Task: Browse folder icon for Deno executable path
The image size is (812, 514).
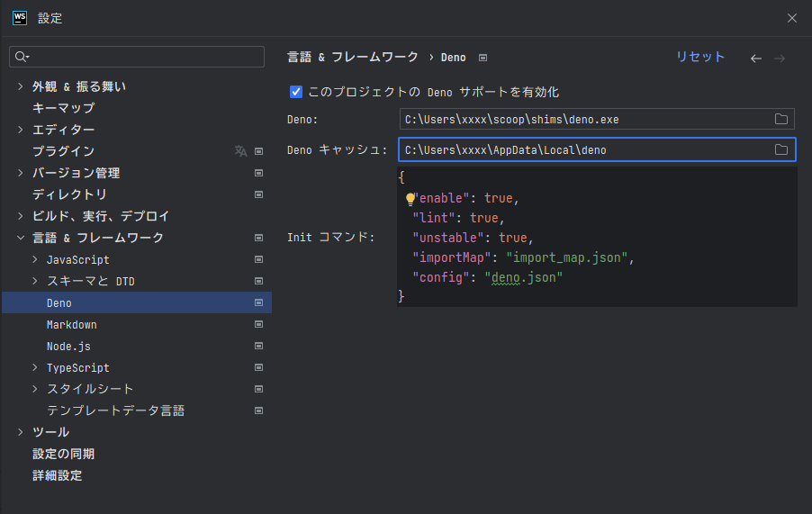Action: (x=780, y=119)
